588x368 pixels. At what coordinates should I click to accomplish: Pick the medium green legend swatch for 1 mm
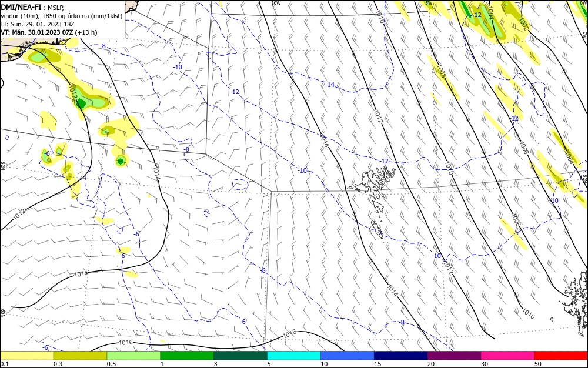(x=187, y=356)
